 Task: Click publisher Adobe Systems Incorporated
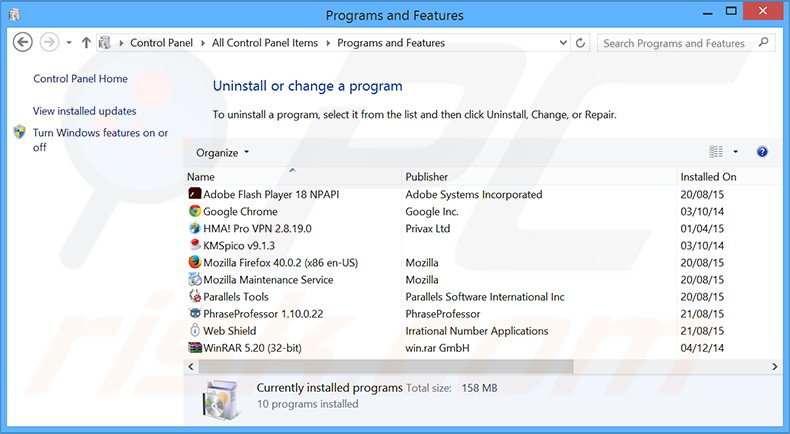click(x=474, y=194)
